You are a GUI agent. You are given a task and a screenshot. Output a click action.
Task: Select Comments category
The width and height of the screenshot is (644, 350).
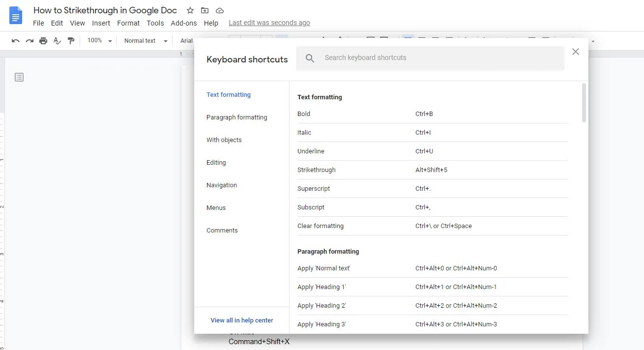pos(222,231)
